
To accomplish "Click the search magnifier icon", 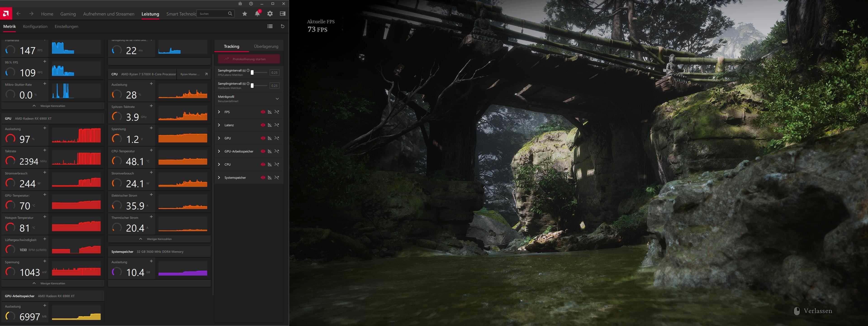I will tap(230, 14).
